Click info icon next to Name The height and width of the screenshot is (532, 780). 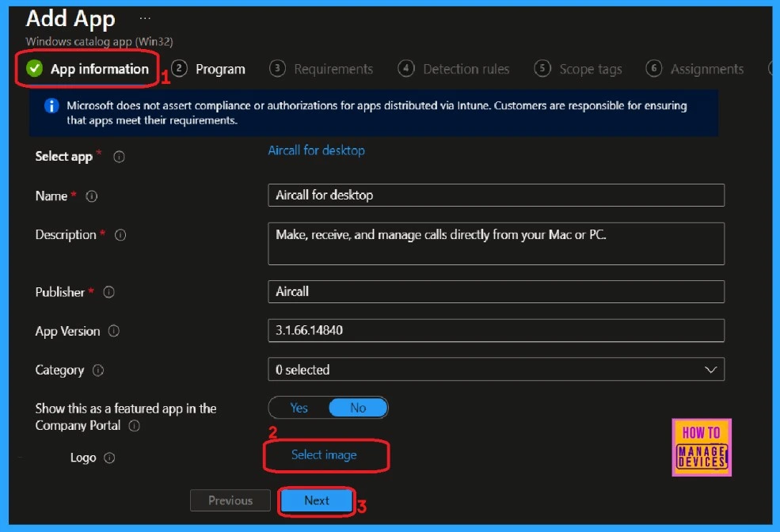pyautogui.click(x=92, y=196)
